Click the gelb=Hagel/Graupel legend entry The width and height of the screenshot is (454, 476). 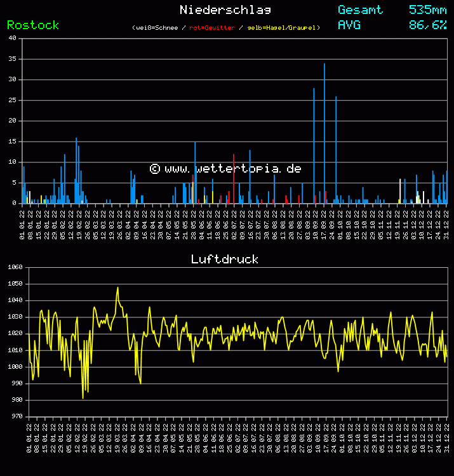[282, 28]
